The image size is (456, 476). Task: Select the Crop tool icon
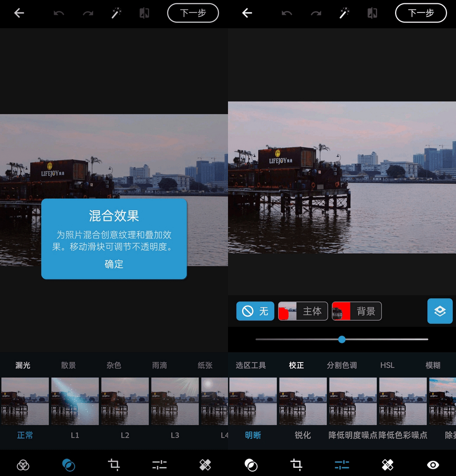pos(114,465)
